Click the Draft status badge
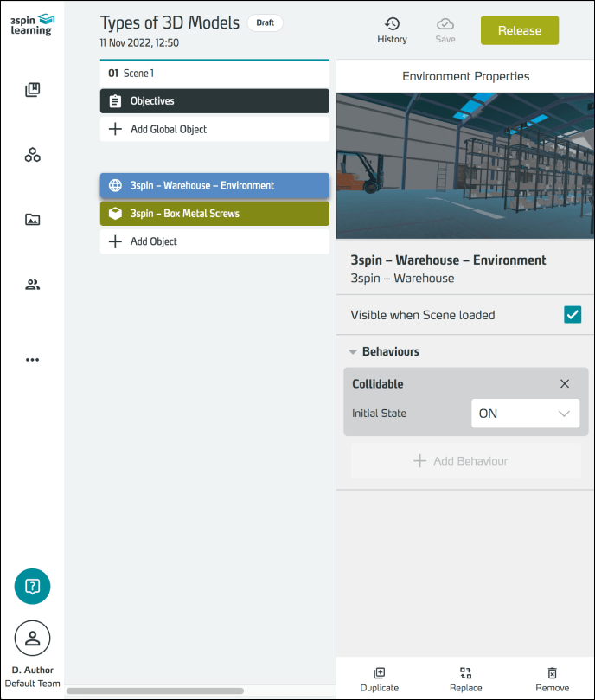The width and height of the screenshot is (595, 700). tap(266, 22)
